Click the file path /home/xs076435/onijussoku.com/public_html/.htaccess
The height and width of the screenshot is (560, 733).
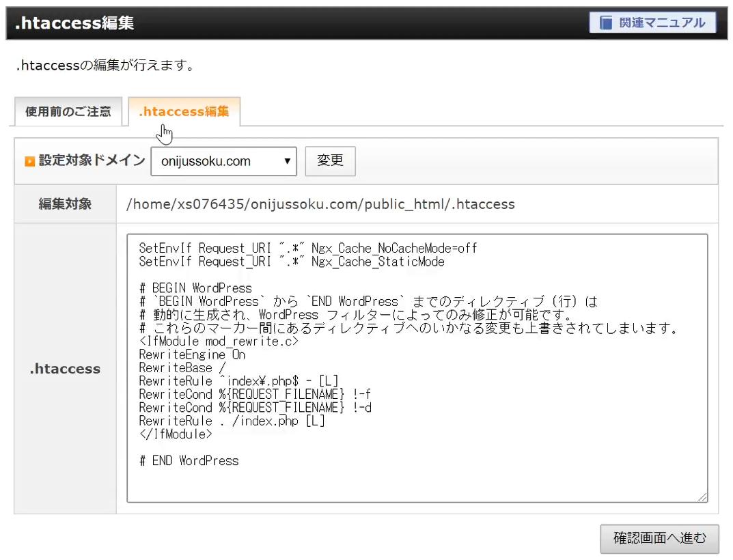[320, 204]
